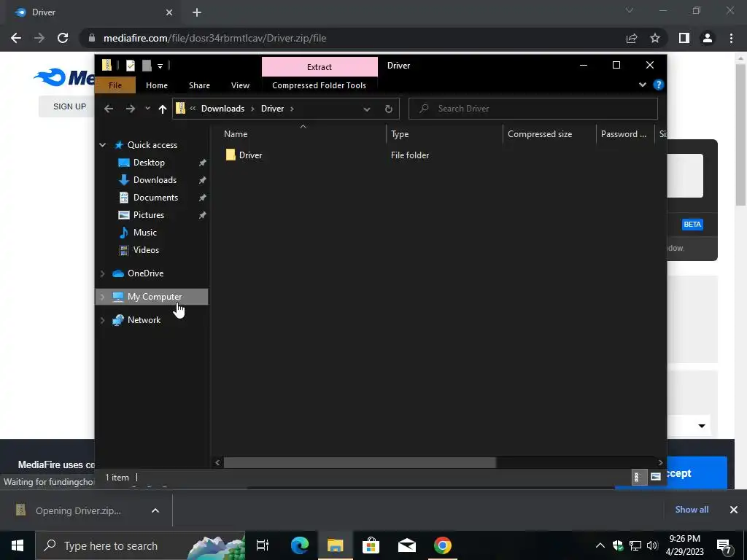Click the Driver breadcrumb in address bar
Viewport: 747px width, 560px height.
point(273,109)
